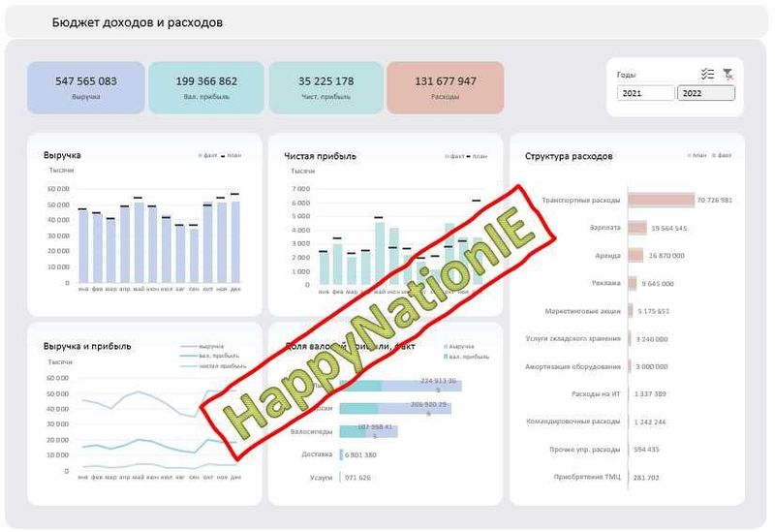Click the Аренда expense label
The height and width of the screenshot is (532, 775).
point(607,256)
